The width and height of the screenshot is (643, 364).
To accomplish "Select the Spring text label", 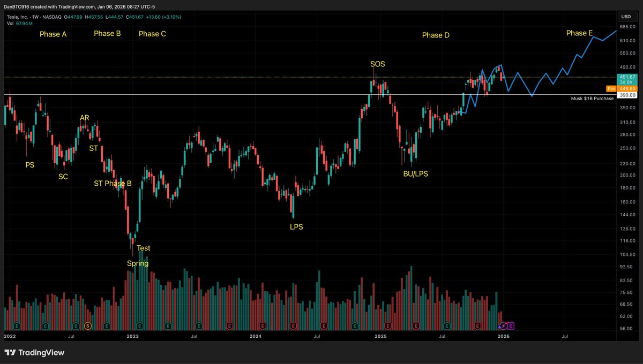I will coord(138,263).
